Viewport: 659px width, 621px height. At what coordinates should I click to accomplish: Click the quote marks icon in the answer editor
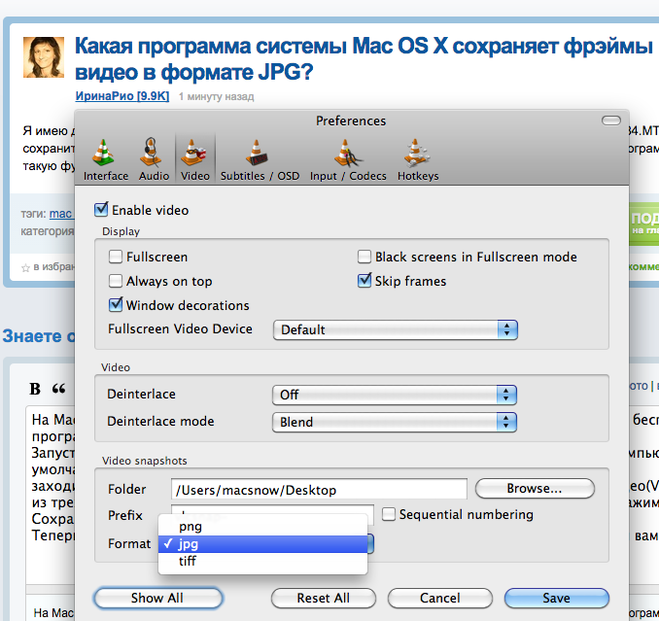pos(59,389)
